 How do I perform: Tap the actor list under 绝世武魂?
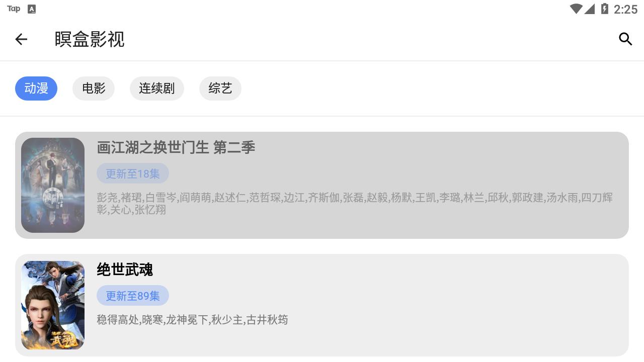(x=192, y=320)
